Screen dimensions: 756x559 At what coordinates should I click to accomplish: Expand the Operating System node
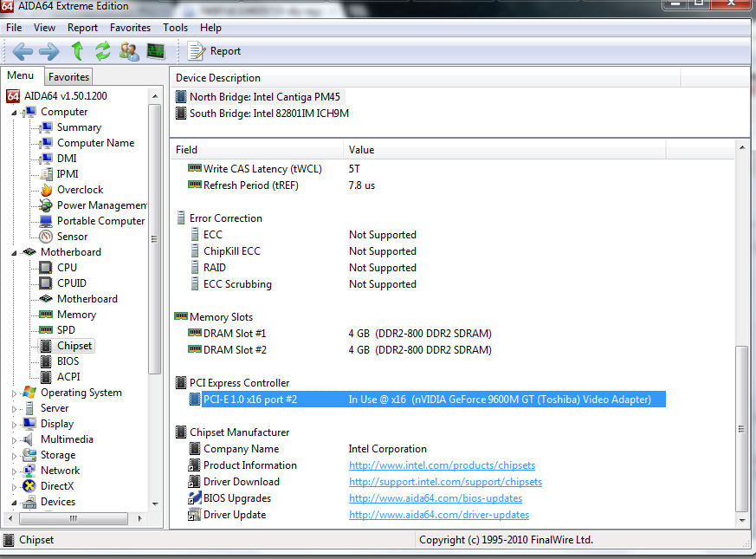[x=14, y=393]
